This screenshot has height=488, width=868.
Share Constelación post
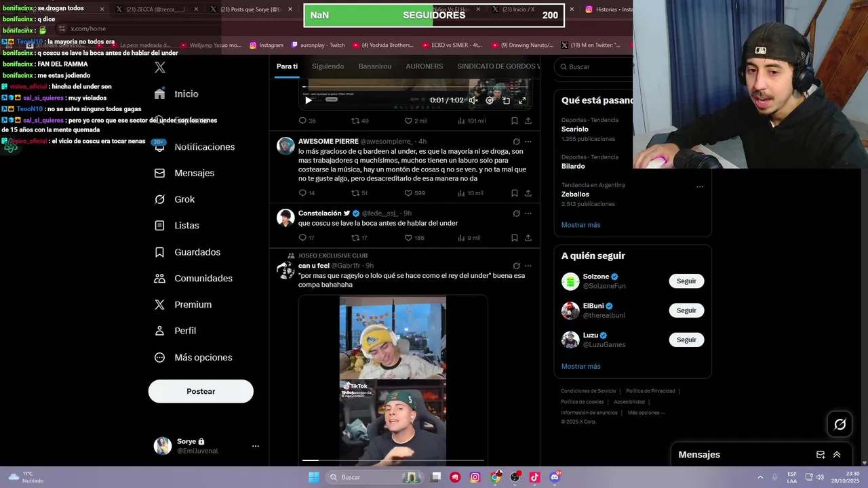pos(528,238)
